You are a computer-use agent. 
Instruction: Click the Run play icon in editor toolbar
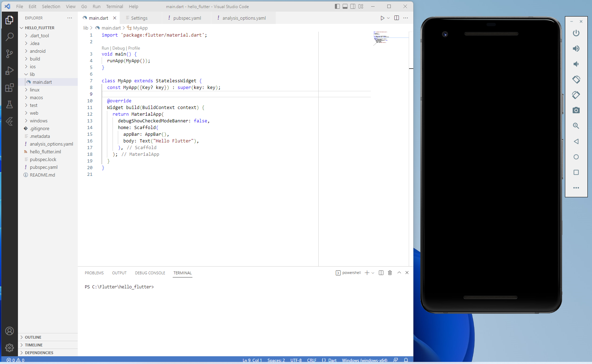[x=382, y=18]
